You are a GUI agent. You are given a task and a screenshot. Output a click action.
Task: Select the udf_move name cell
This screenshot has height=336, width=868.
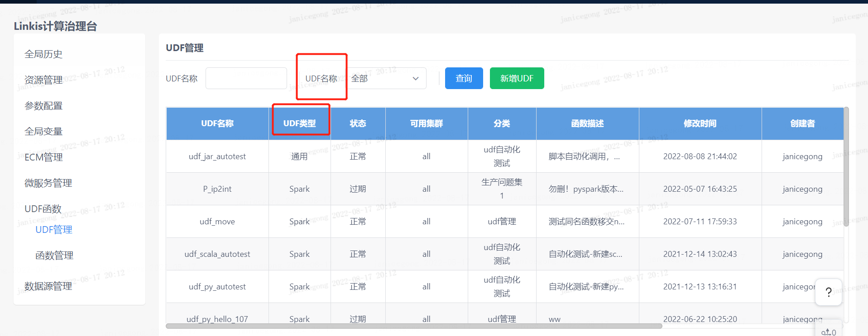[x=217, y=222]
